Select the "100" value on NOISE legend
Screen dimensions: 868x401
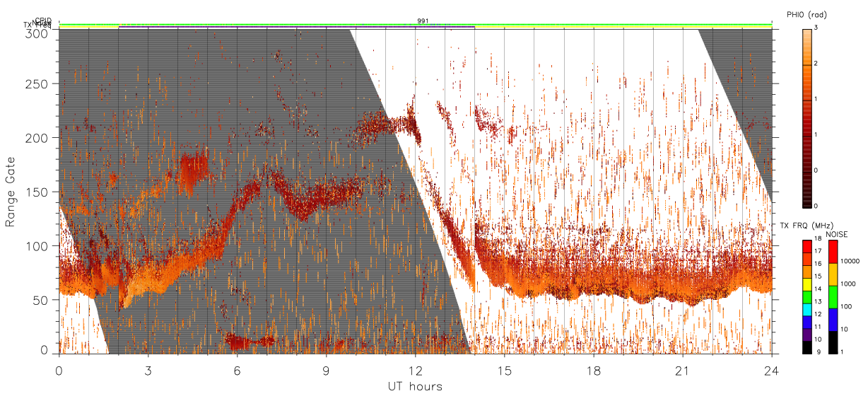pyautogui.click(x=847, y=307)
